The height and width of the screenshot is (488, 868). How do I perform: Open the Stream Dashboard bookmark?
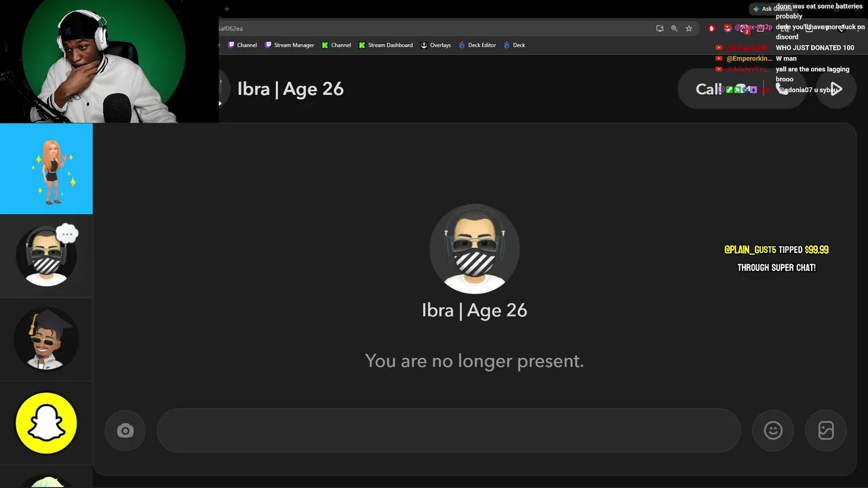(x=385, y=45)
